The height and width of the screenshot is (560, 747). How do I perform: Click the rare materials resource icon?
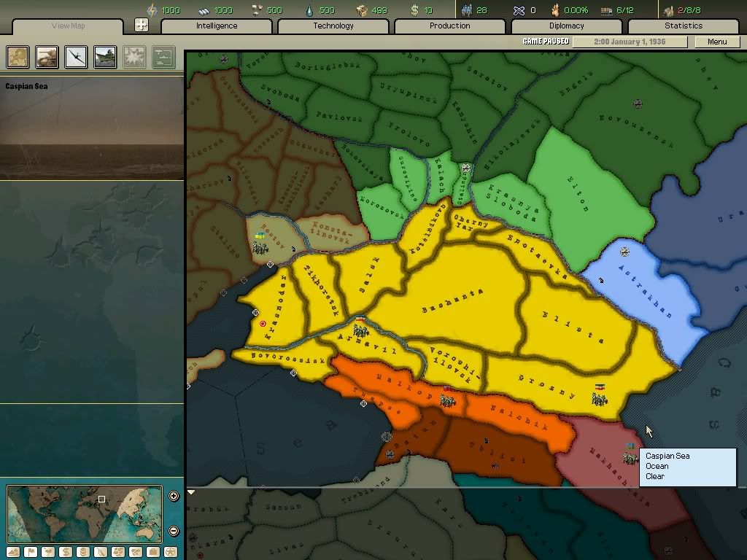point(257,10)
